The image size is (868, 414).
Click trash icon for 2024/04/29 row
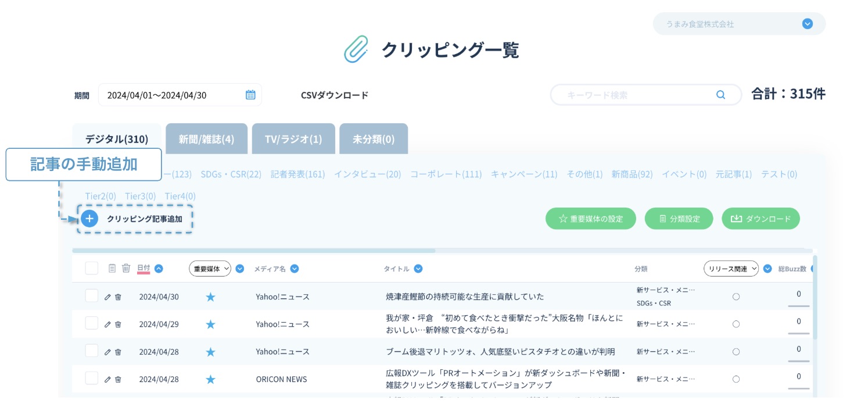pos(118,324)
